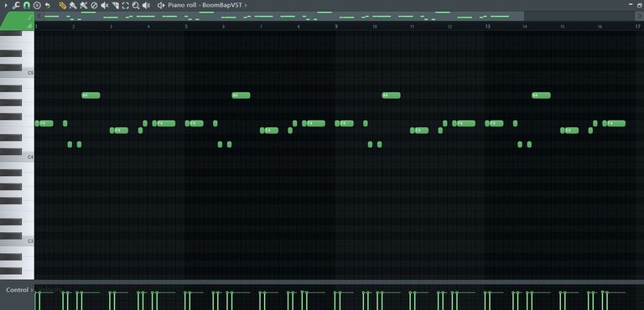The image size is (644, 310).
Task: Click the first A4 note block
Action: pyautogui.click(x=91, y=96)
